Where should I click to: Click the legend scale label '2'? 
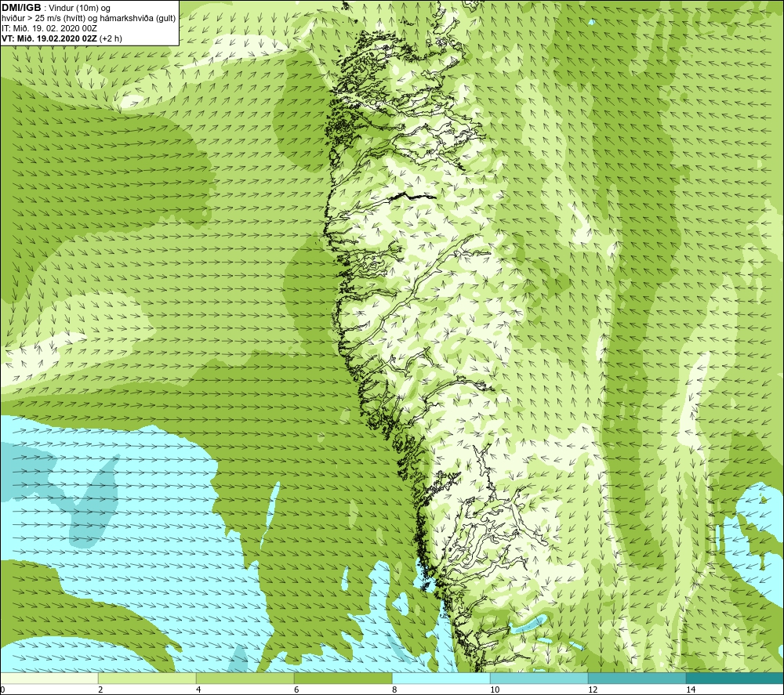coord(100,690)
